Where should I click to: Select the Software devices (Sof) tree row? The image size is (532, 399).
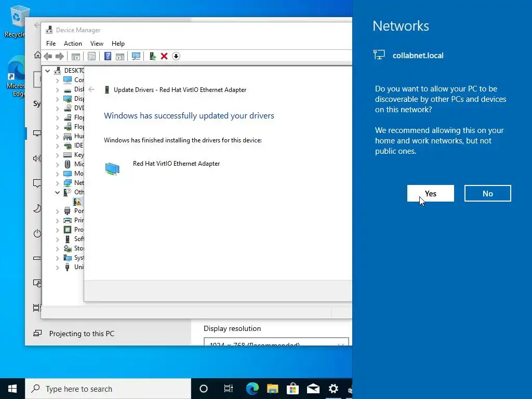73,239
